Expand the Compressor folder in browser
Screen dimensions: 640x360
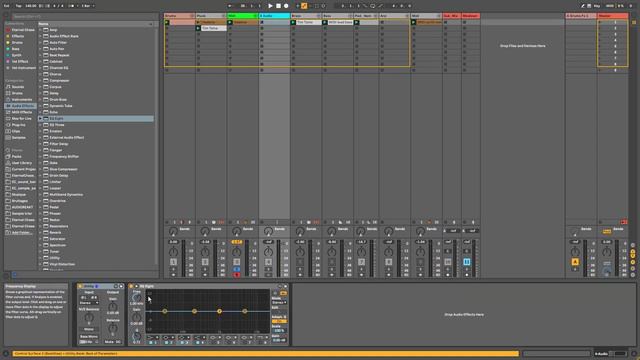(40, 80)
